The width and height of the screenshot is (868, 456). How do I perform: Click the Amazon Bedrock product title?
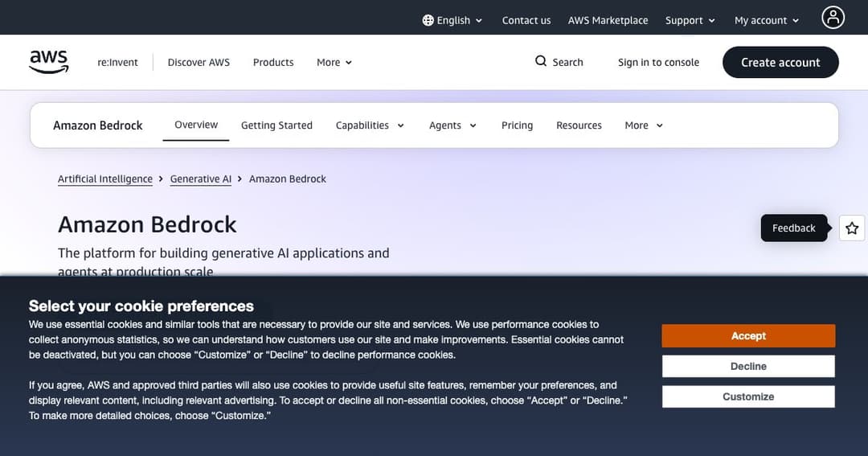[x=98, y=125]
